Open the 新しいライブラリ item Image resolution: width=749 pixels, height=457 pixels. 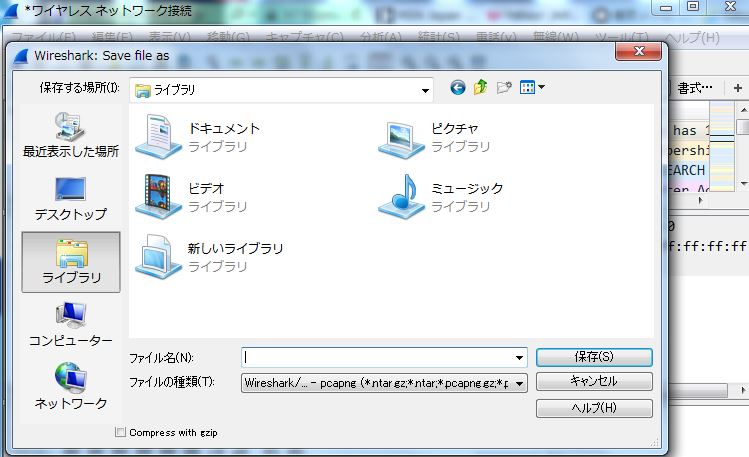[209, 256]
